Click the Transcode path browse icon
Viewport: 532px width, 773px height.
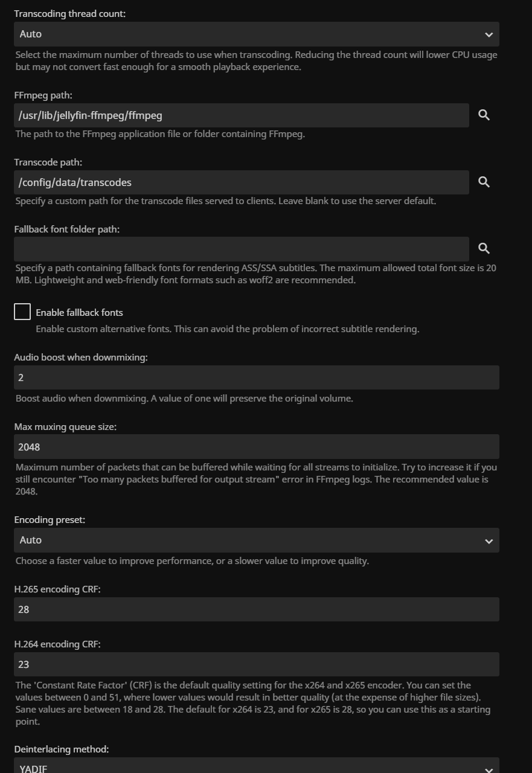(x=484, y=182)
